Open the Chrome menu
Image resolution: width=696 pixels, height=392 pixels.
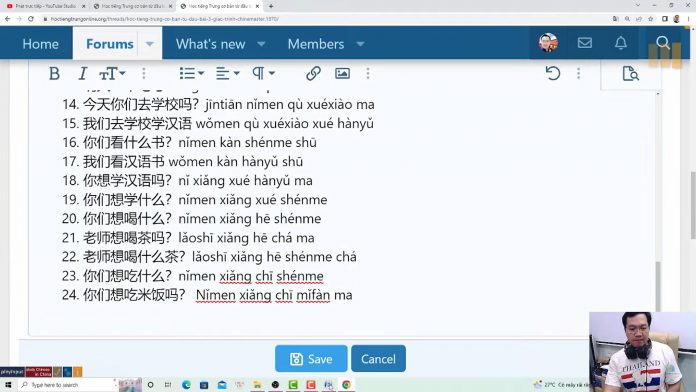click(688, 19)
